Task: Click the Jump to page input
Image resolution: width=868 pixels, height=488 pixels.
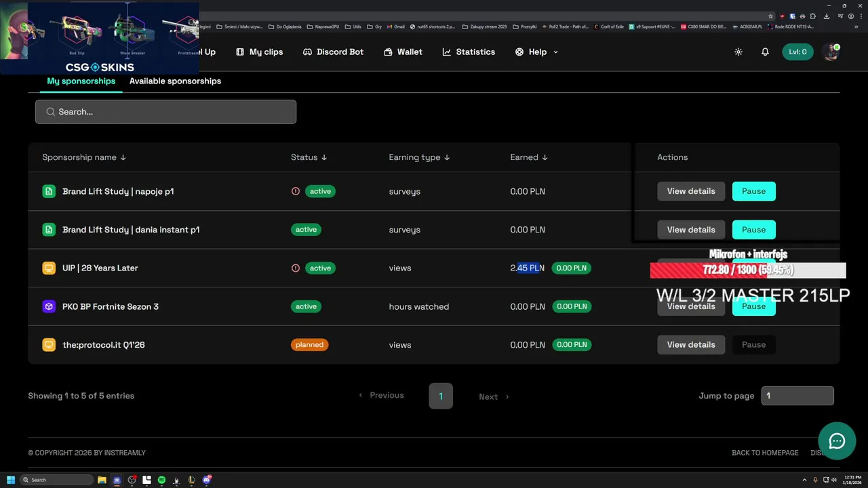Action: (797, 396)
